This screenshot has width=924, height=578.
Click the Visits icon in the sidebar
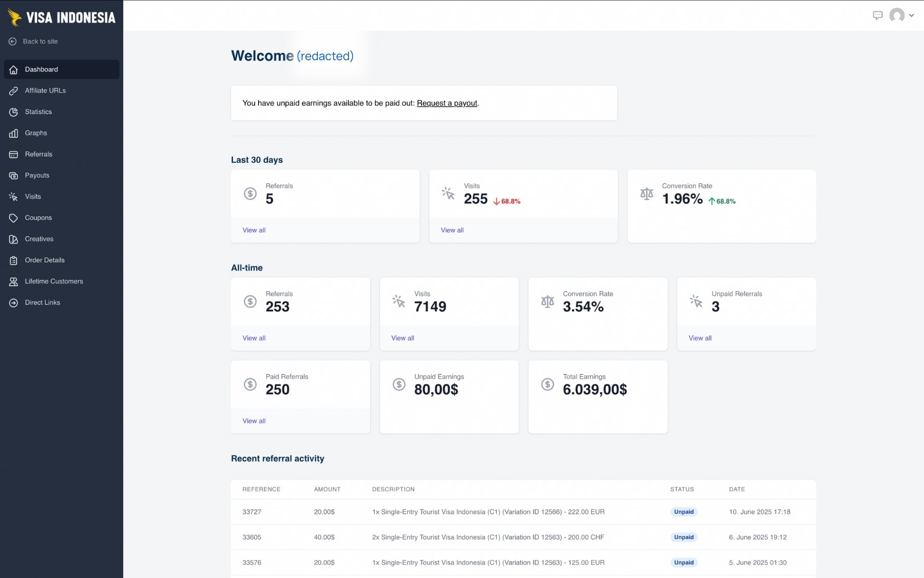[x=13, y=196]
